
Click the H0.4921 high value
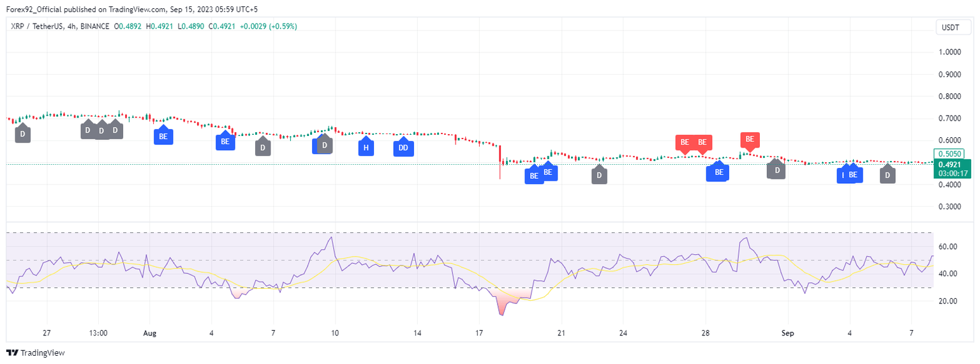[160, 26]
